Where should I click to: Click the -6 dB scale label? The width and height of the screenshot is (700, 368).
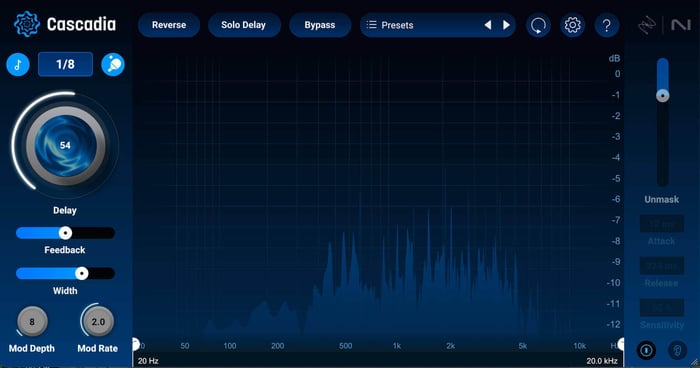pos(616,199)
